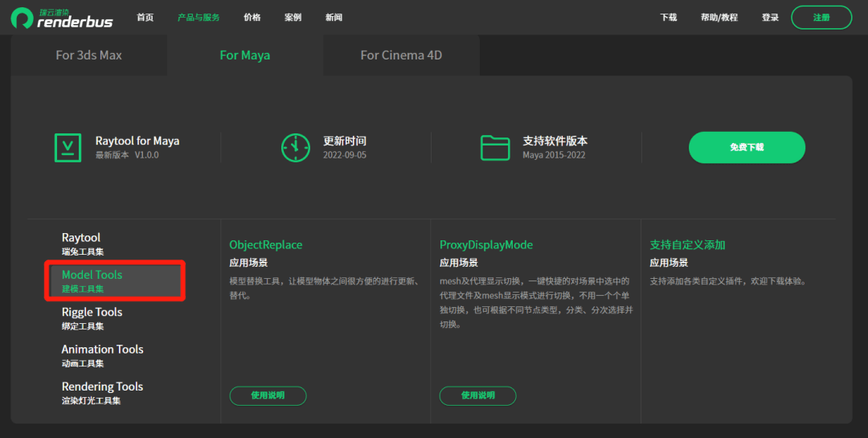Open 使用说明 for ObjectReplace
This screenshot has height=438, width=868.
268,395
